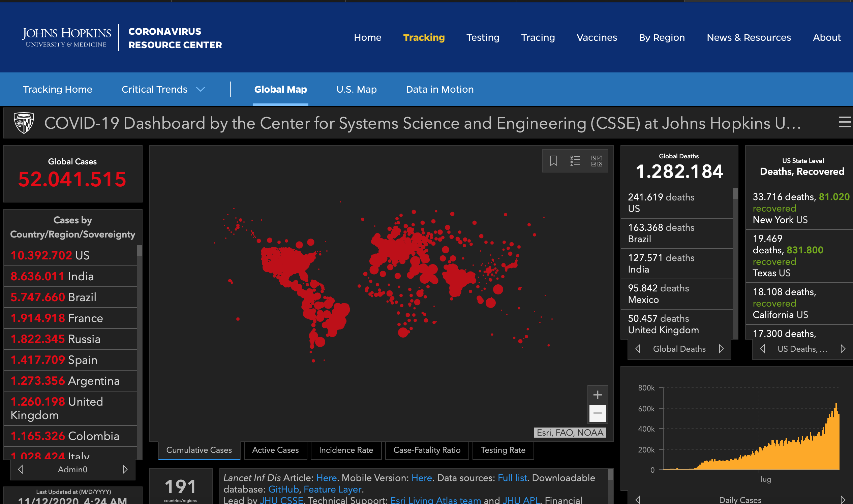Expand the Critical Trends dropdown
Viewport: 853px width, 504px height.
[163, 89]
